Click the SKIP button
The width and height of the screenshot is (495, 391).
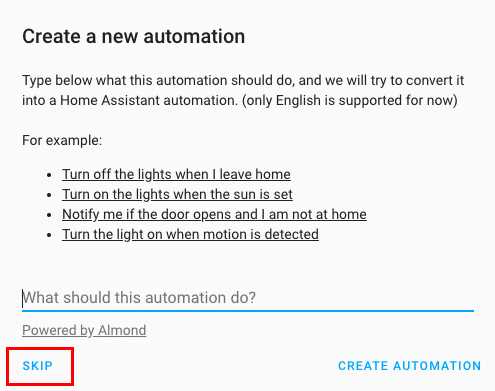[x=38, y=366]
